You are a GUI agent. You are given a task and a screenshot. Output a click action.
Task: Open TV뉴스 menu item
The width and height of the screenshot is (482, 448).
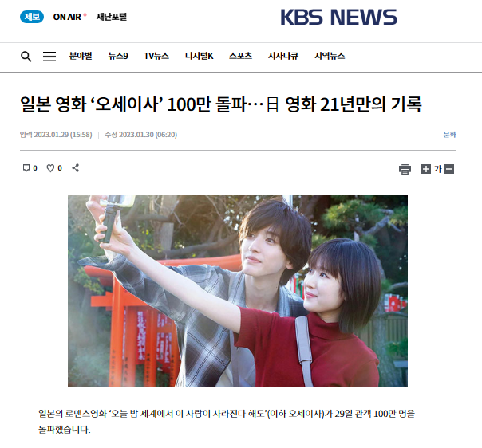[x=156, y=56]
